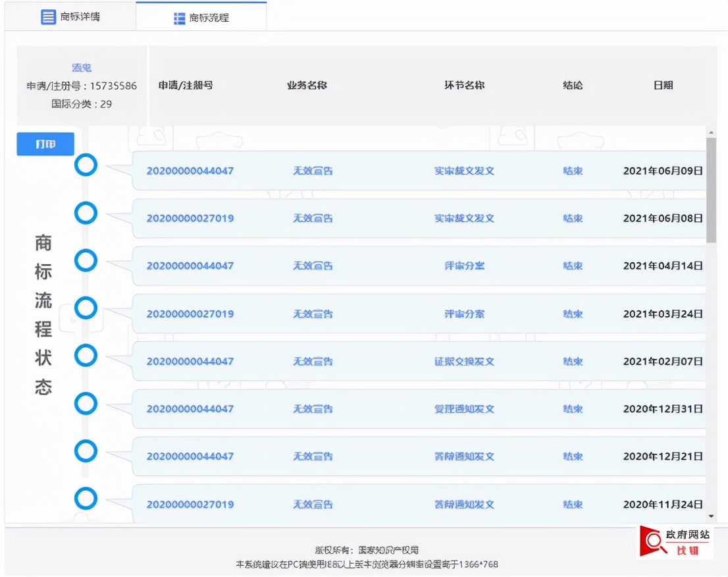This screenshot has width=728, height=577.
Task: Open number 20200000027019 dated 2020年11月24日
Action: coord(190,505)
